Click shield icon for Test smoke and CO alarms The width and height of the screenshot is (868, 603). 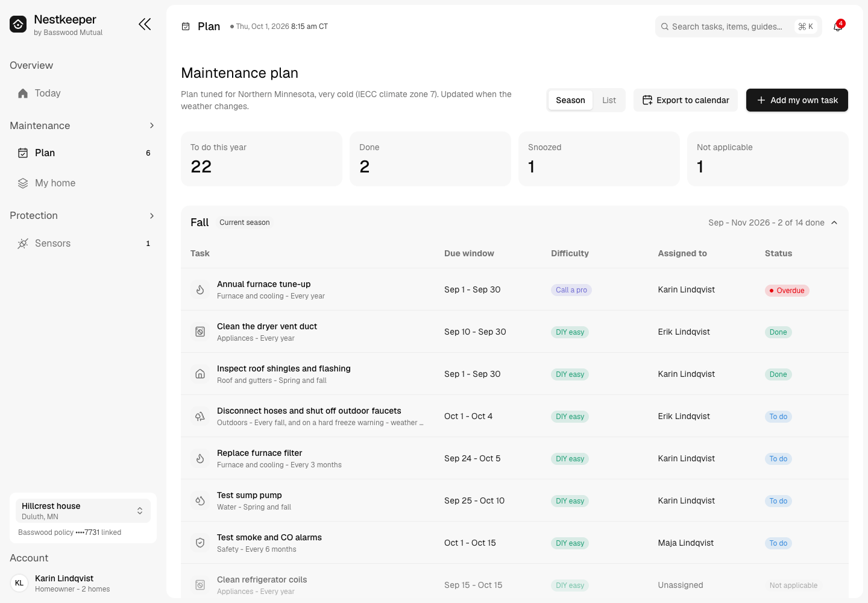coord(200,543)
